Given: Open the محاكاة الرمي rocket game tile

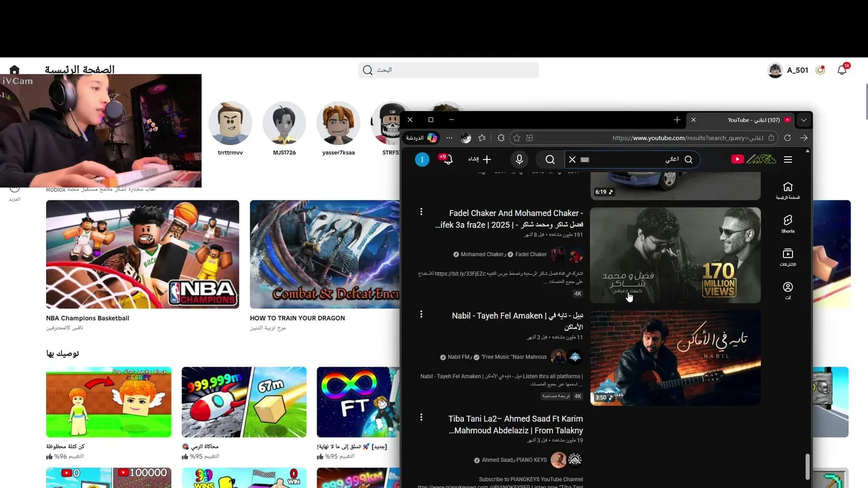Looking at the screenshot, I should coord(244,402).
